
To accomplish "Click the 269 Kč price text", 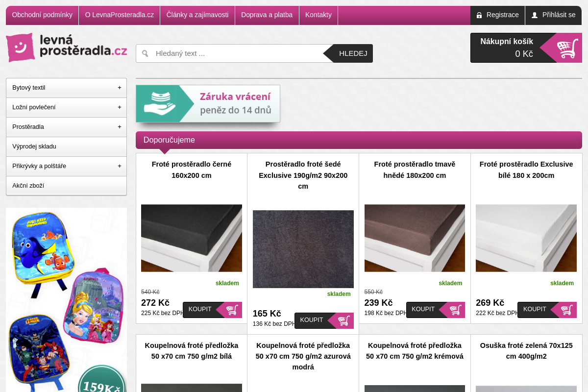I will tap(490, 303).
